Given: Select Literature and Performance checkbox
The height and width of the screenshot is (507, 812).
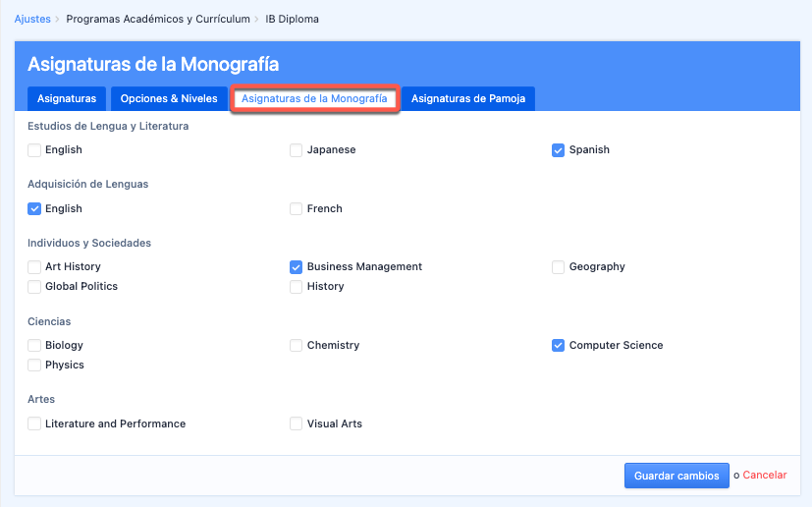Looking at the screenshot, I should [34, 424].
